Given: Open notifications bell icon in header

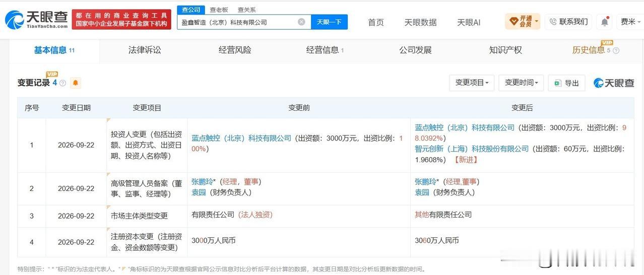Looking at the screenshot, I should pyautogui.click(x=605, y=22).
